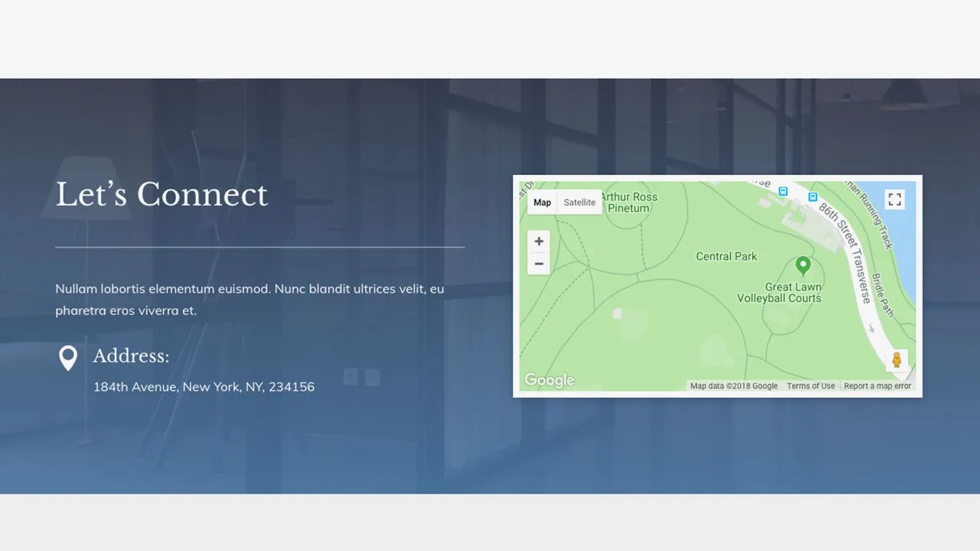Select the right blue transit stop icon
Image resolution: width=980 pixels, height=551 pixels.
[813, 197]
